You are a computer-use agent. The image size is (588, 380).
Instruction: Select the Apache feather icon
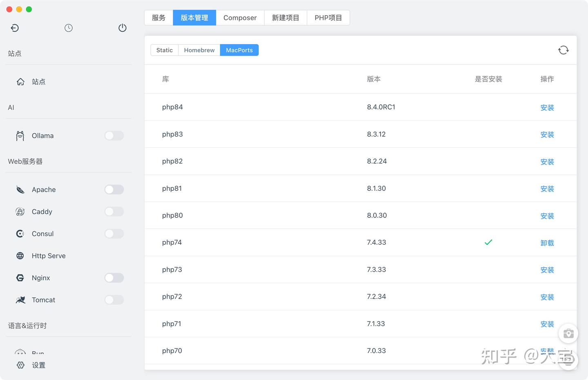pyautogui.click(x=20, y=189)
